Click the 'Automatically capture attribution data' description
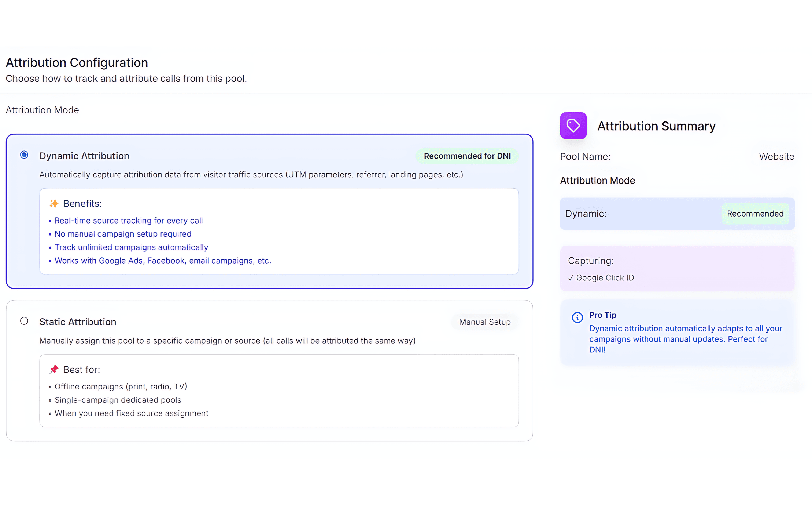The height and width of the screenshot is (508, 812). (251, 175)
